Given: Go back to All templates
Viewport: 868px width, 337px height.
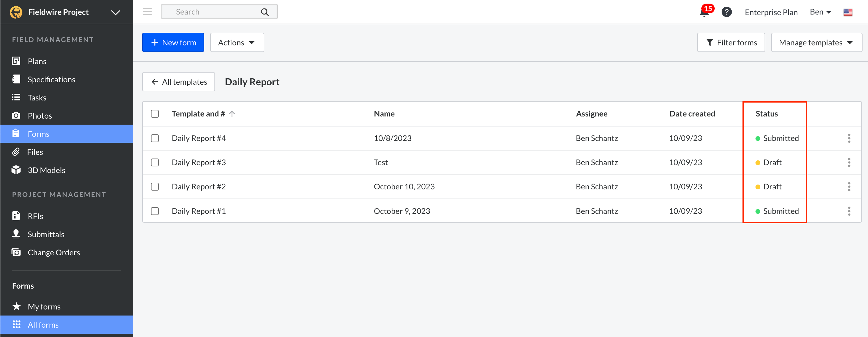Looking at the screenshot, I should (178, 82).
